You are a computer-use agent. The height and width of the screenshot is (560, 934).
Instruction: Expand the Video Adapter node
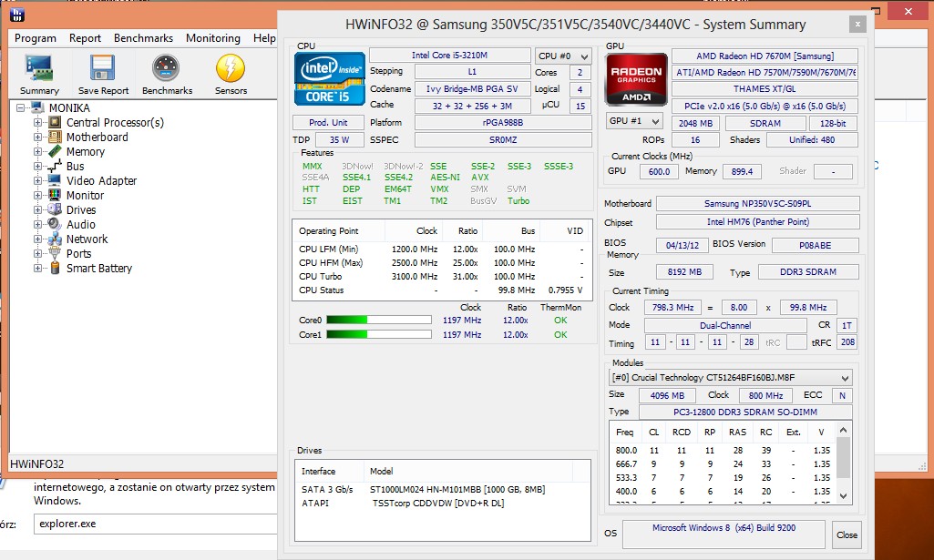pos(37,181)
